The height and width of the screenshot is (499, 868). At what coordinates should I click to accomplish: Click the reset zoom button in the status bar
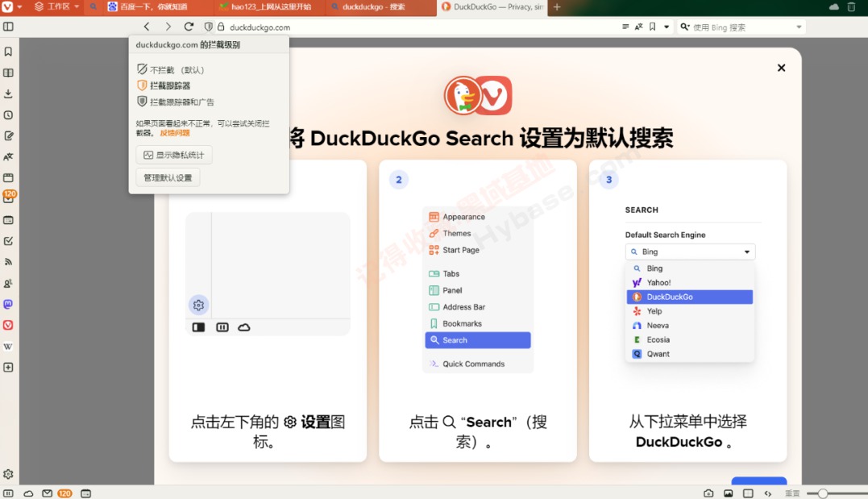[793, 493]
